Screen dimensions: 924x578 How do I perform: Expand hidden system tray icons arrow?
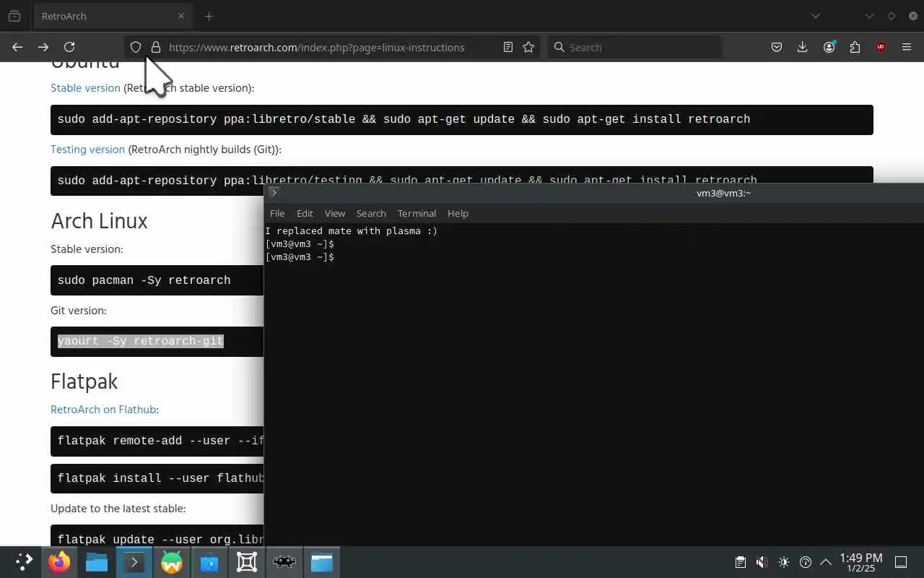tap(826, 562)
